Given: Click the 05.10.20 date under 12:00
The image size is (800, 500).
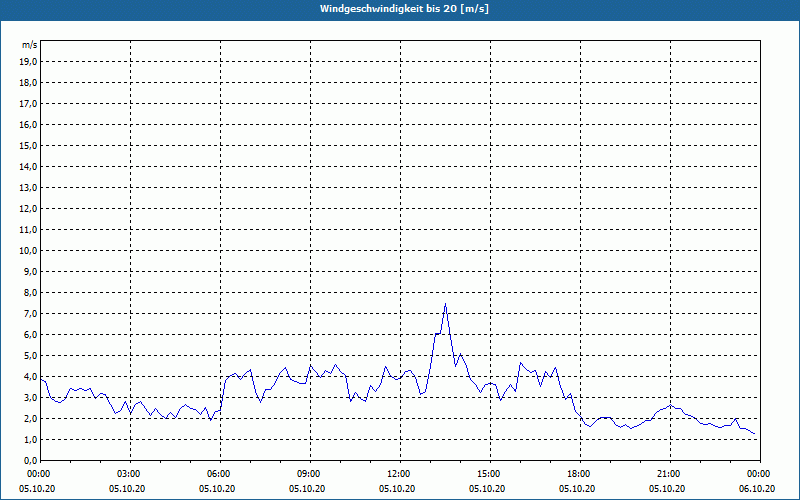Looking at the screenshot, I should [397, 489].
